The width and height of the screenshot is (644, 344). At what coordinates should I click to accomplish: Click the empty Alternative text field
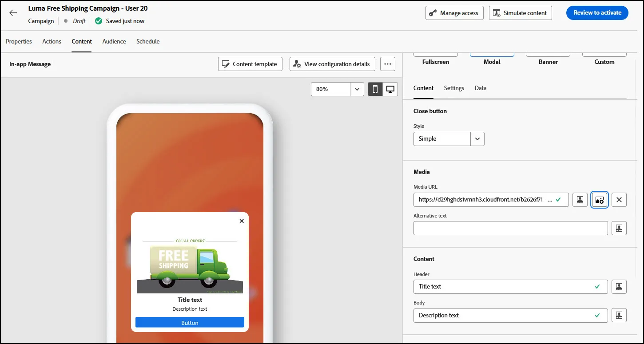tap(510, 228)
